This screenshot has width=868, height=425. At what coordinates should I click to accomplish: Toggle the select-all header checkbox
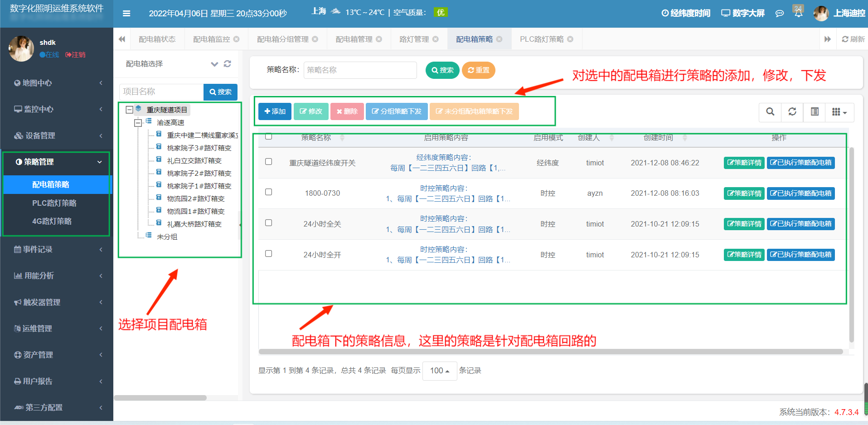tap(268, 136)
